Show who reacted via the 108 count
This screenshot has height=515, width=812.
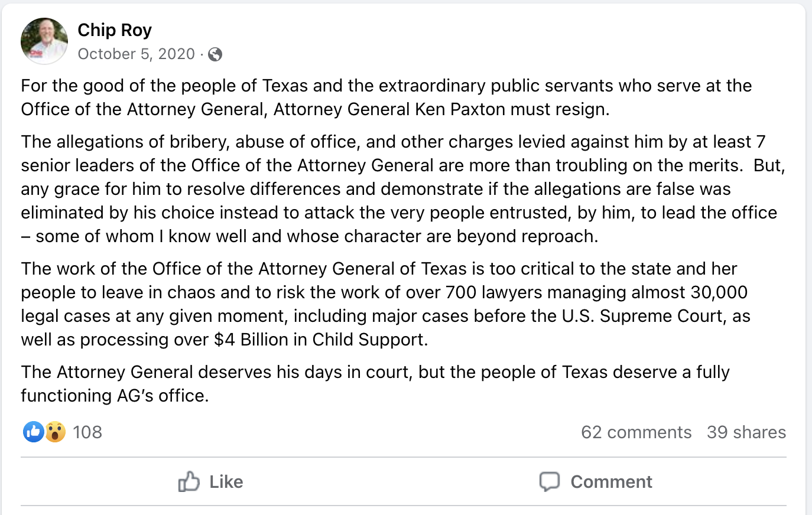(x=87, y=432)
